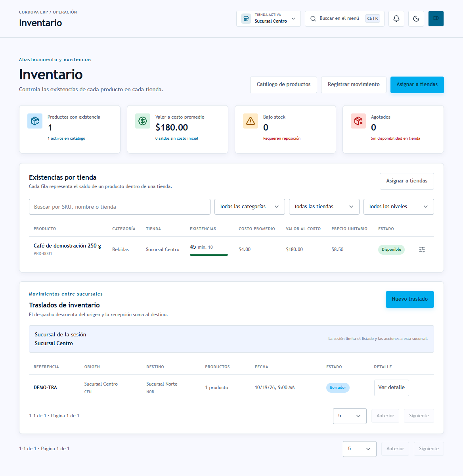Click Siguiente in the bottom pagination

pyautogui.click(x=429, y=449)
